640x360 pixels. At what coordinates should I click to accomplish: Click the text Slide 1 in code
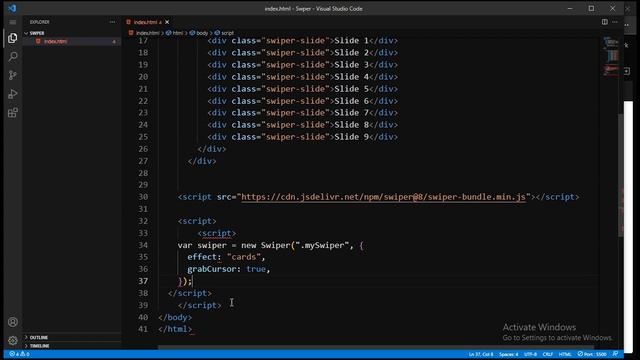tap(351, 40)
